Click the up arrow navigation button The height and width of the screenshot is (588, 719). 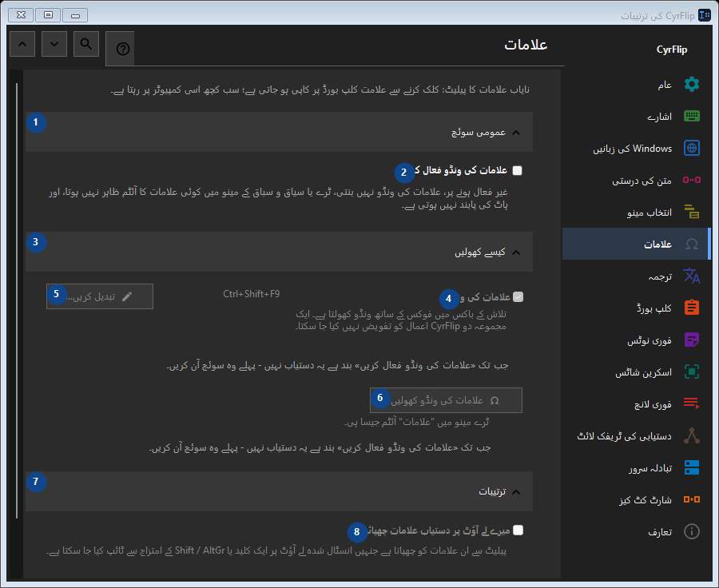pyautogui.click(x=22, y=44)
